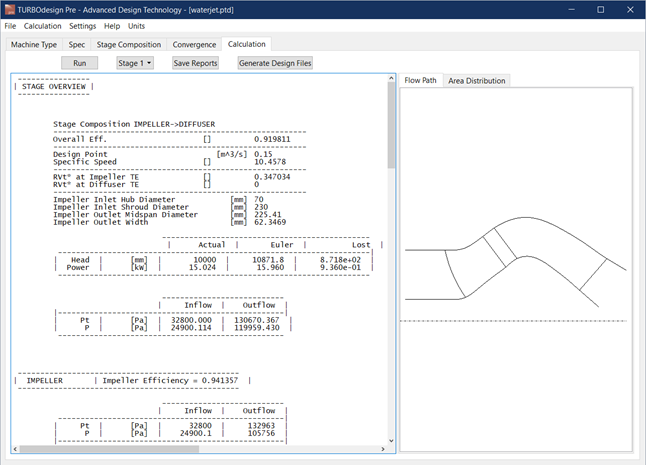Click the STAGE OVERVIEW heading
The height and width of the screenshot is (465, 646).
(54, 86)
